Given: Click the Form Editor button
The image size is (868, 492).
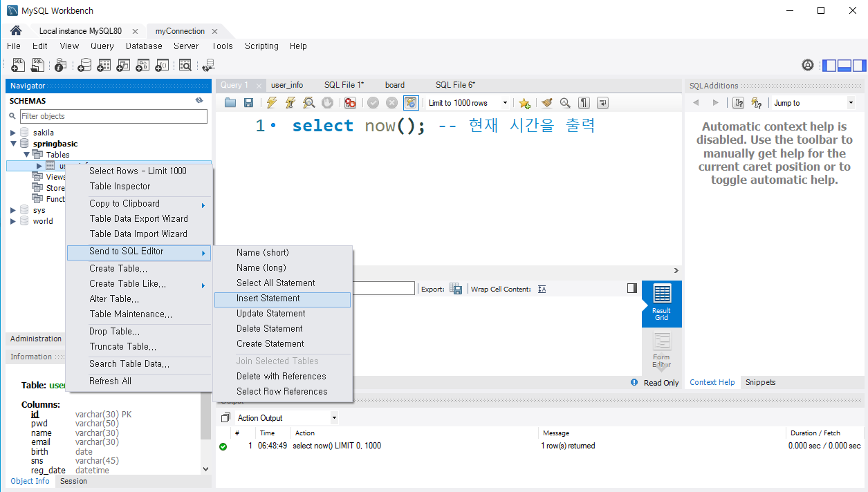Looking at the screenshot, I should [x=662, y=350].
